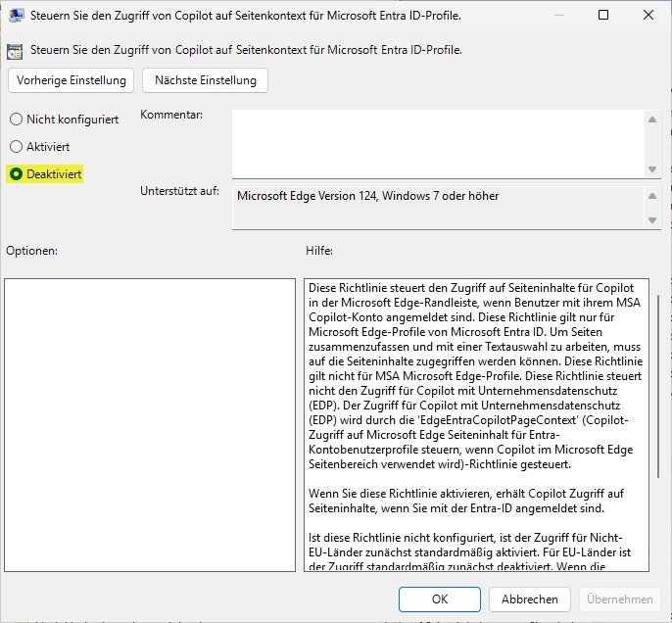The image size is (672, 623).
Task: Click the 'Ist diese Richtlinie nicht konfiguriert' paragraph
Action: point(470,551)
